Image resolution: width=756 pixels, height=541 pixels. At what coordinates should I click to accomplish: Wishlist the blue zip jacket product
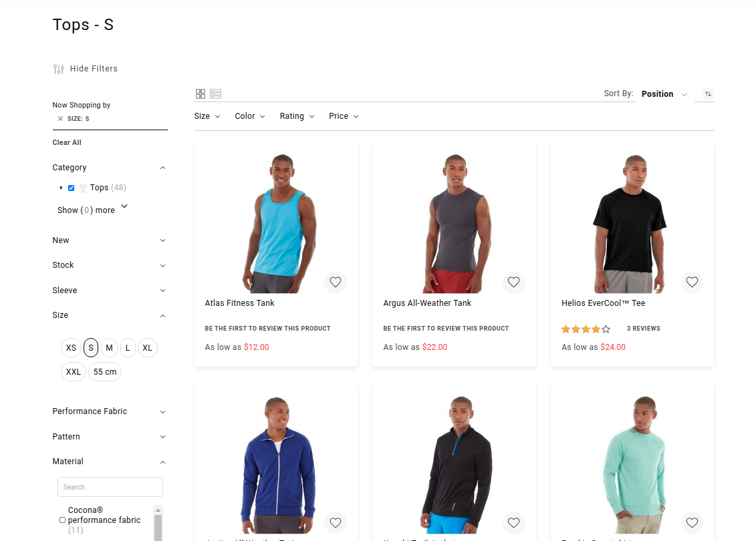(x=336, y=523)
